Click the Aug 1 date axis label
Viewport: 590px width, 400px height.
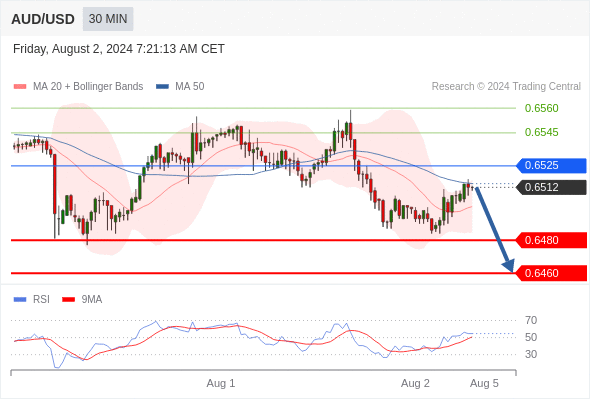[x=220, y=383]
